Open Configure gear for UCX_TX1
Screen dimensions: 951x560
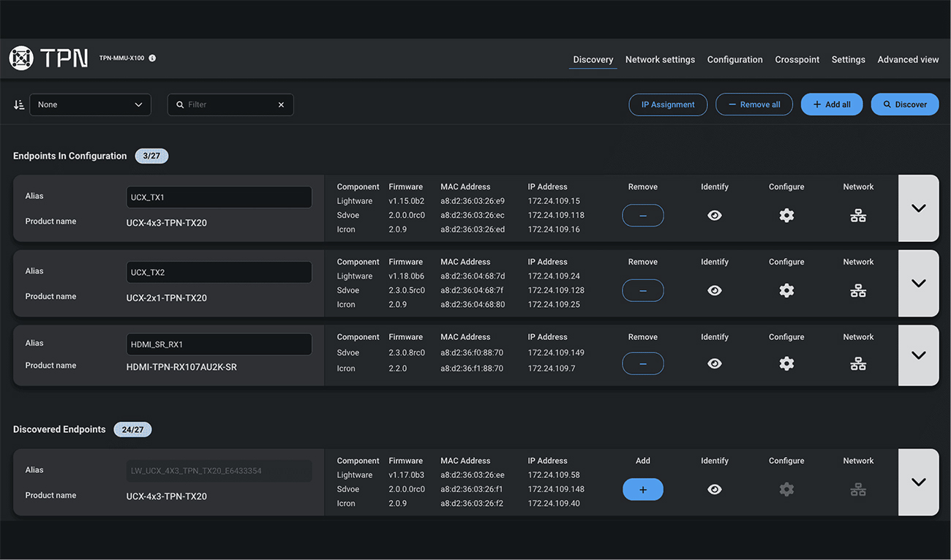pos(786,216)
